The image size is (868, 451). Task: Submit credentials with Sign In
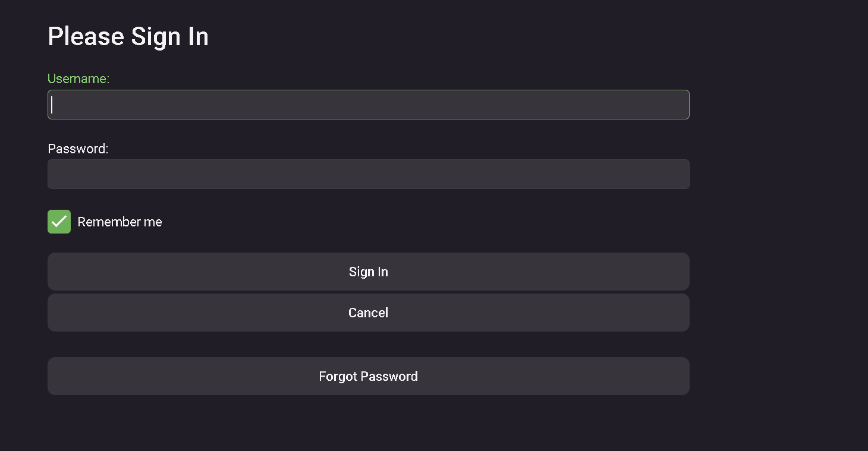click(x=368, y=272)
